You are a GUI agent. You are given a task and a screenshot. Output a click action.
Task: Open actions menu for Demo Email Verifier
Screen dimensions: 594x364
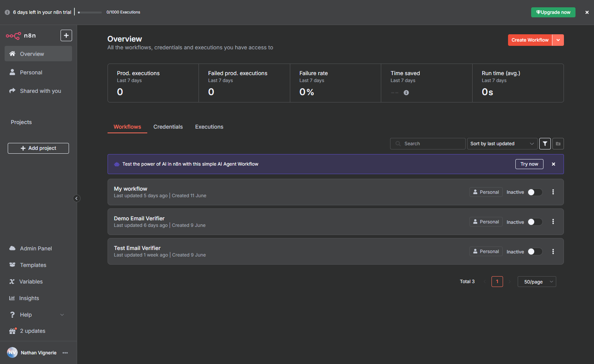coord(553,221)
